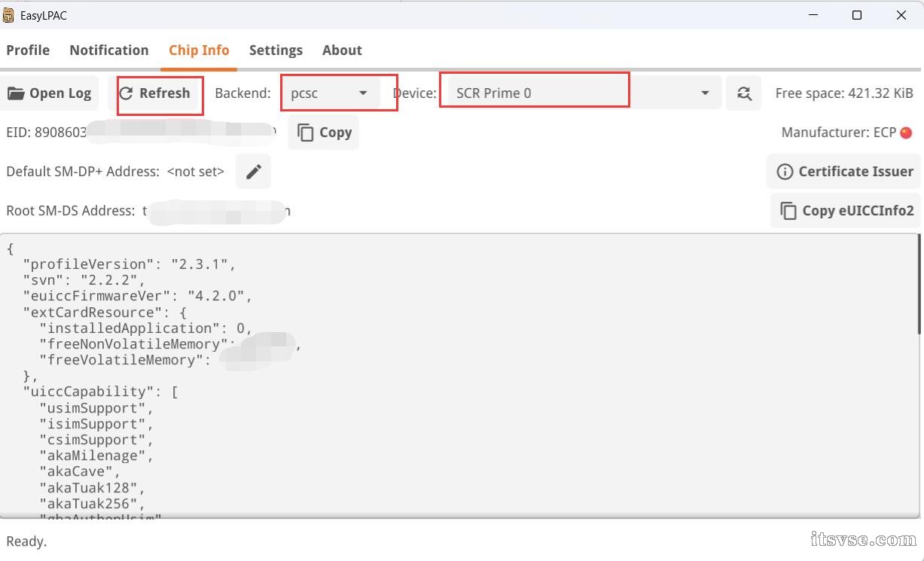Image resolution: width=924 pixels, height=561 pixels.
Task: Copy the EID with the Copy button
Action: tap(324, 133)
